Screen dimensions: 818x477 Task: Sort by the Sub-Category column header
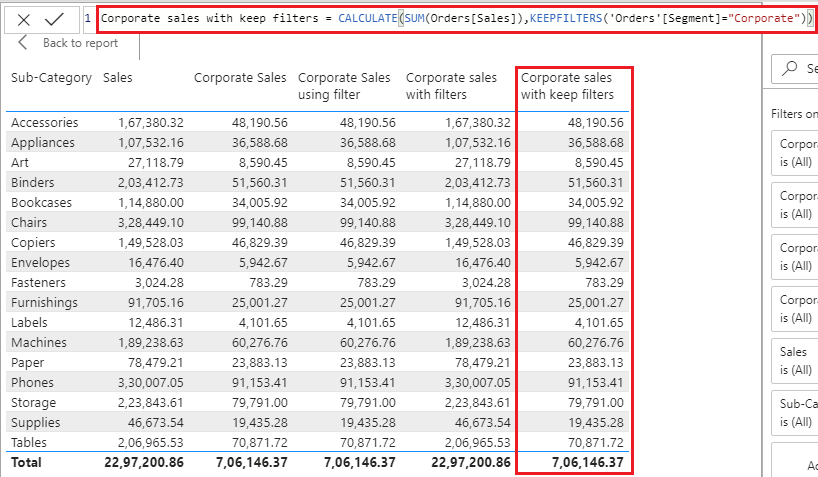(x=51, y=78)
